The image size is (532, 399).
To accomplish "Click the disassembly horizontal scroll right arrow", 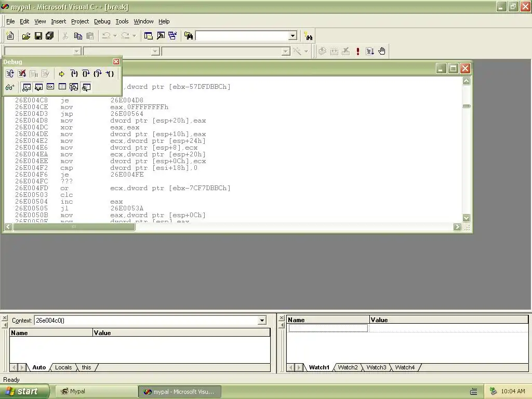I will [457, 227].
